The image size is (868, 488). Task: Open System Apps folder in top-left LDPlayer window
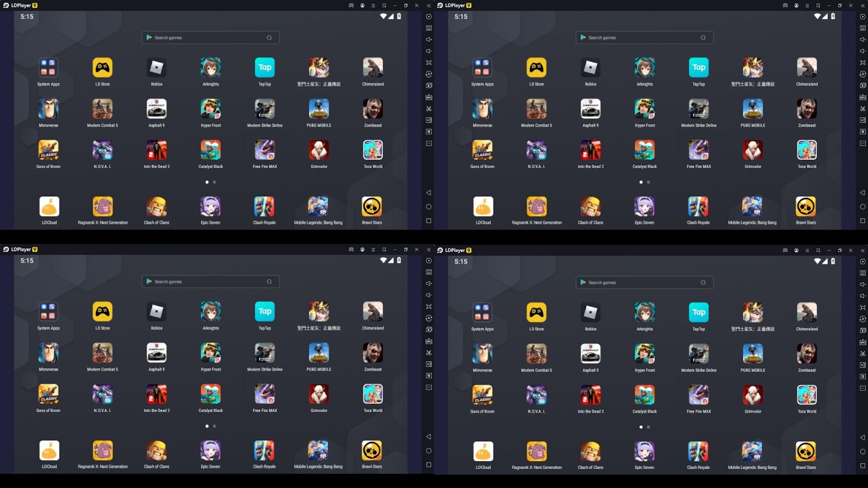[48, 68]
